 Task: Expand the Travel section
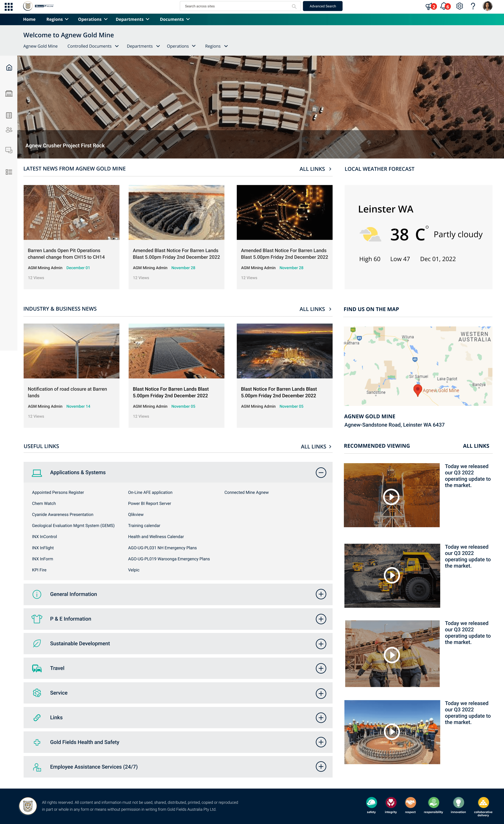pos(321,668)
